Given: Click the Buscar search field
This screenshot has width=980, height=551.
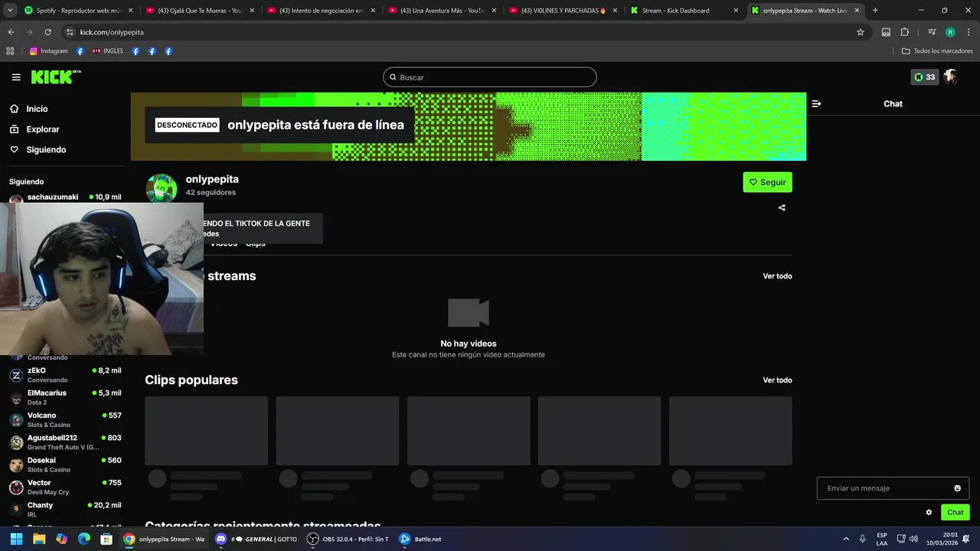Looking at the screenshot, I should click(x=490, y=77).
